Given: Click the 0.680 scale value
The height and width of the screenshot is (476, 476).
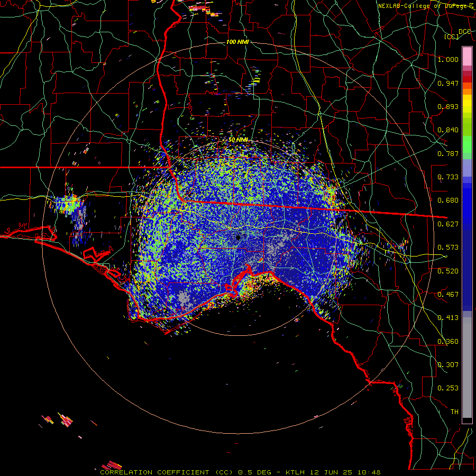Looking at the screenshot, I should click(x=448, y=200).
